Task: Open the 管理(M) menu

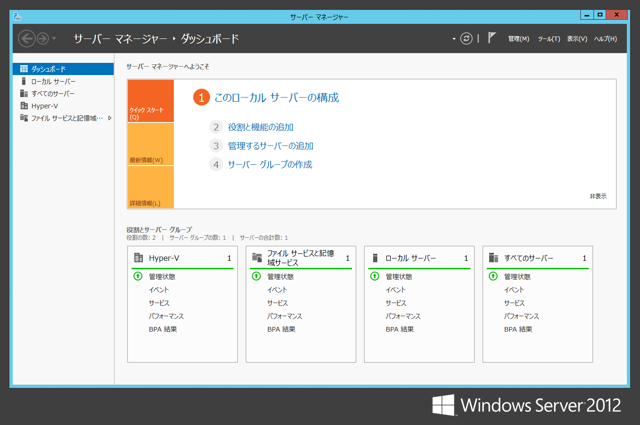Action: click(x=518, y=39)
